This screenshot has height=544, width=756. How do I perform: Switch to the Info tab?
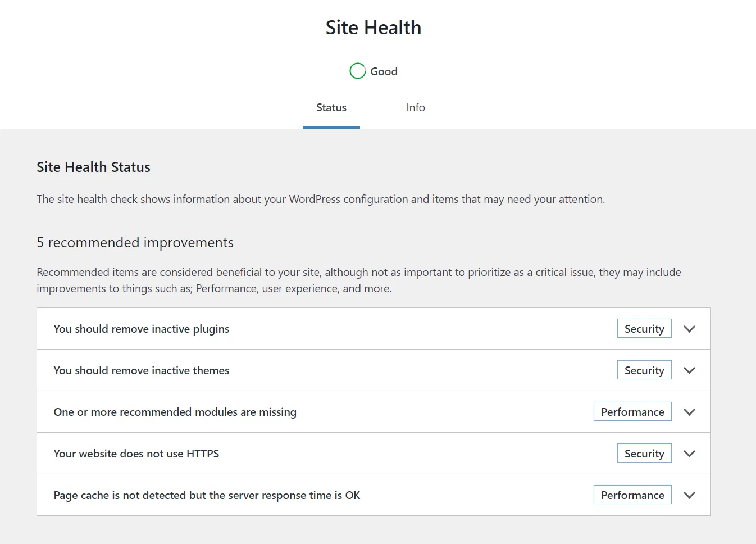pos(416,107)
